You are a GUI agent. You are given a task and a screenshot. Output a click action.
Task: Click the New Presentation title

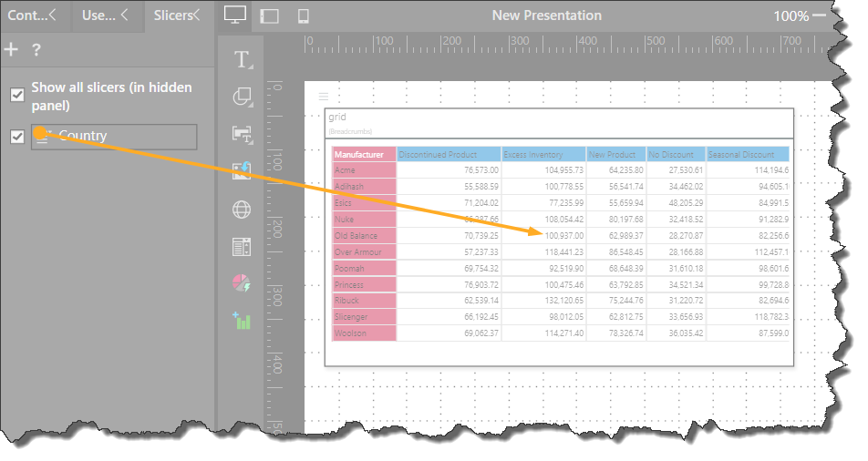pyautogui.click(x=547, y=15)
